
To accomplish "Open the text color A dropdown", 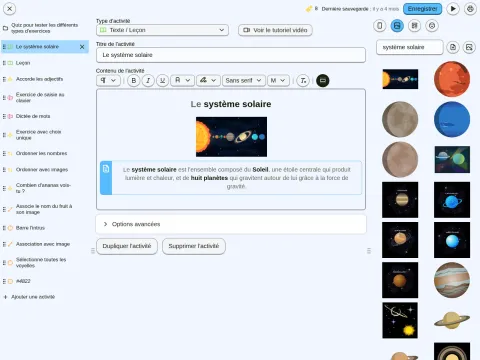I will point(182,80).
